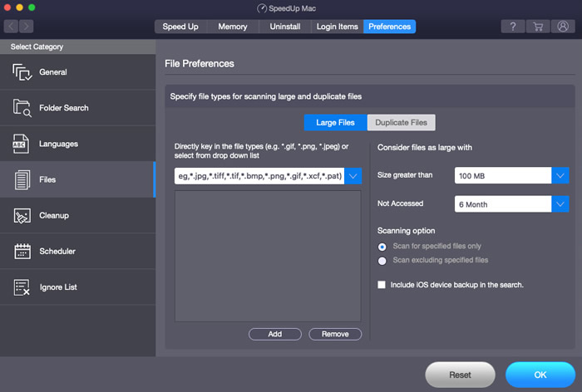Viewport: 582px width, 392px height.
Task: Select the Ignore List category label
Action: (58, 287)
